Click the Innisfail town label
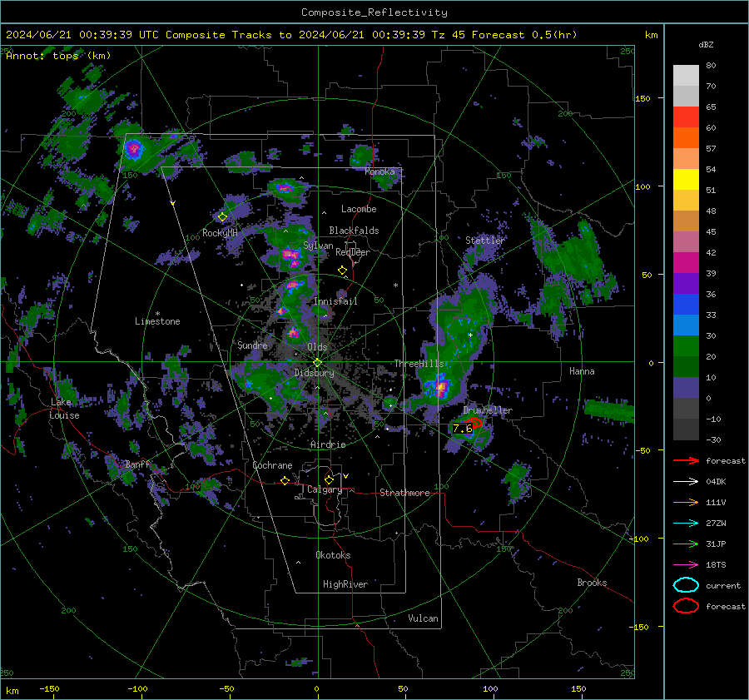Screen dimensions: 749x700 tap(335, 301)
